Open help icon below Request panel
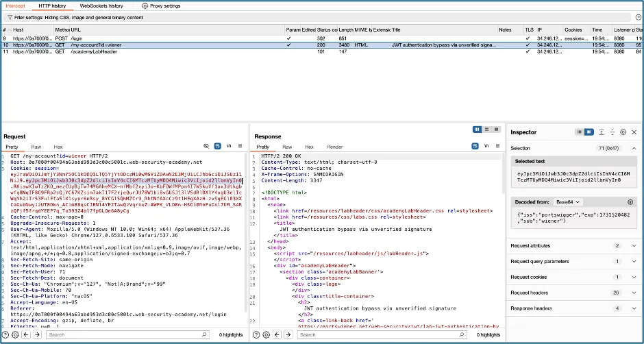Viewport: 644px width, 344px height. (5, 334)
